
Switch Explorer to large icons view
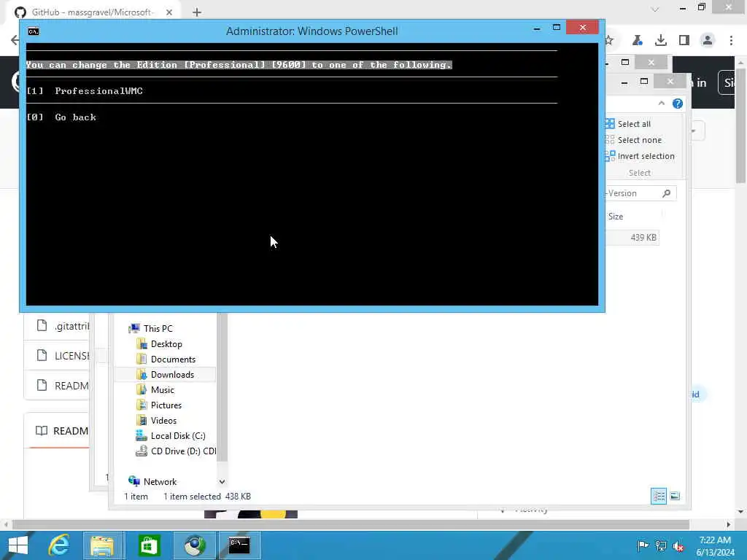[x=675, y=496]
